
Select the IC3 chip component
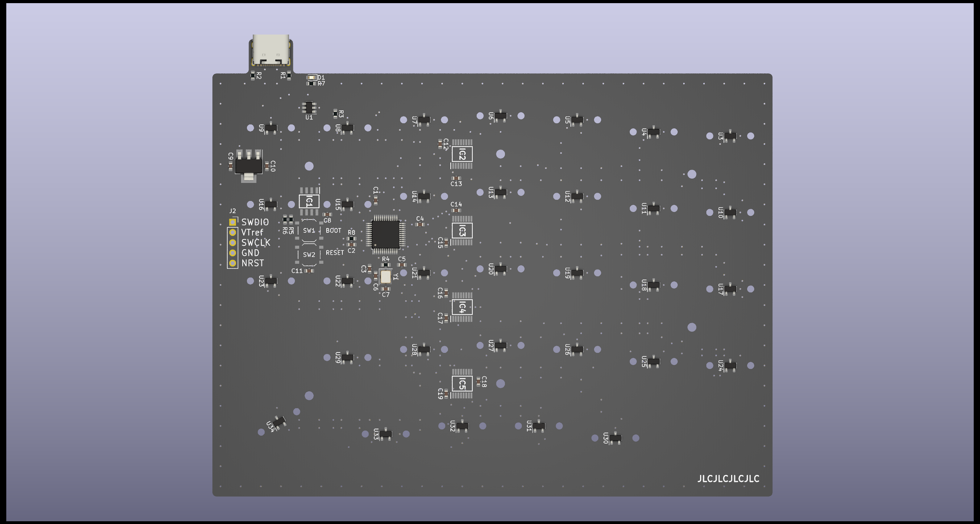coord(462,231)
